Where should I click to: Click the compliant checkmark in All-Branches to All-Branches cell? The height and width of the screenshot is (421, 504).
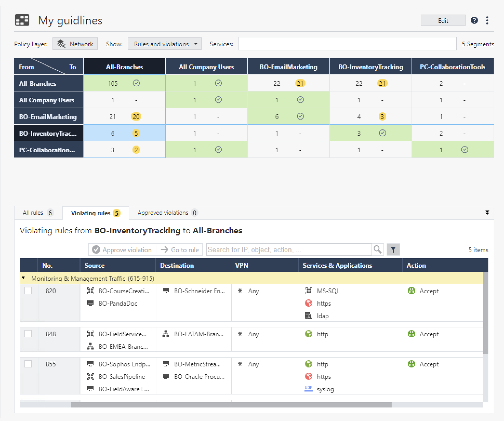(136, 83)
